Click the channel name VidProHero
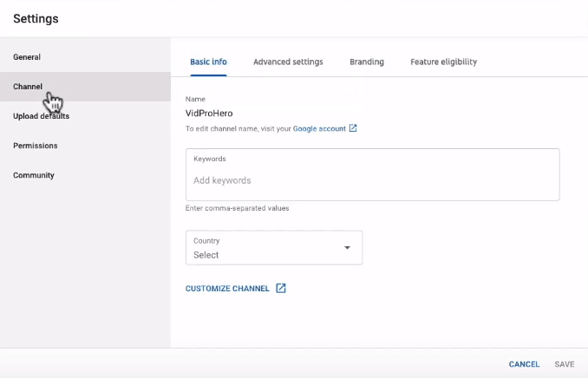Viewport: 588px width, 378px height. (209, 114)
